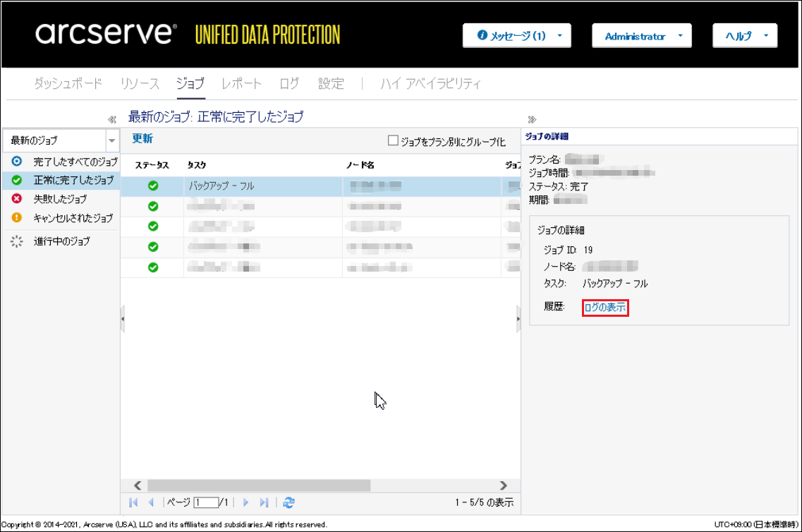
Task: Click the in-progress jobs spinner icon
Action: tap(17, 241)
